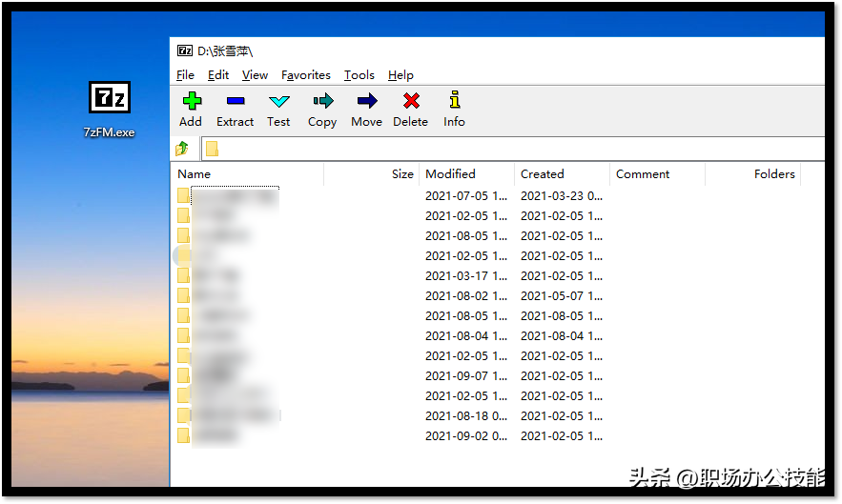Sort by the Comment column header
The height and width of the screenshot is (504, 842).
[657, 174]
